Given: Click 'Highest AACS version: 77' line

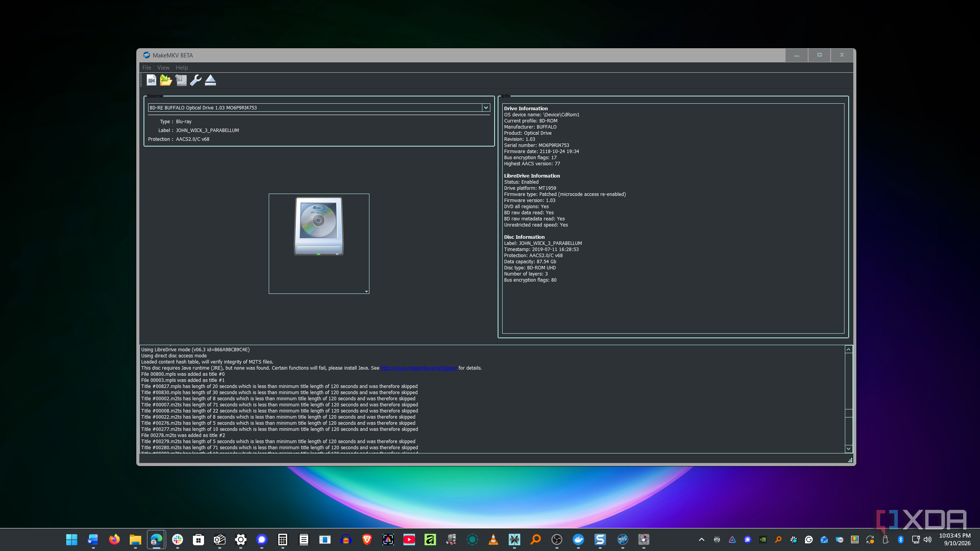Looking at the screenshot, I should pyautogui.click(x=532, y=164).
